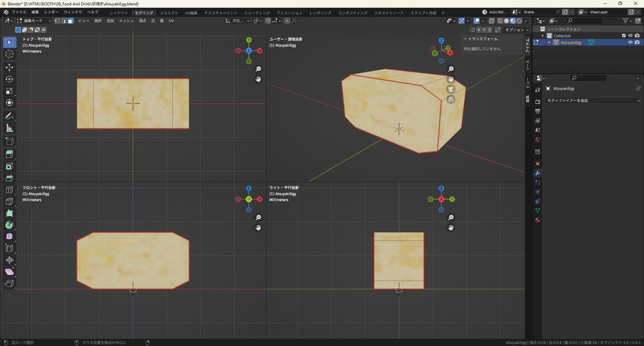Select the Move tool in left toolbar
Screen dimensions: 644x346
coord(9,67)
